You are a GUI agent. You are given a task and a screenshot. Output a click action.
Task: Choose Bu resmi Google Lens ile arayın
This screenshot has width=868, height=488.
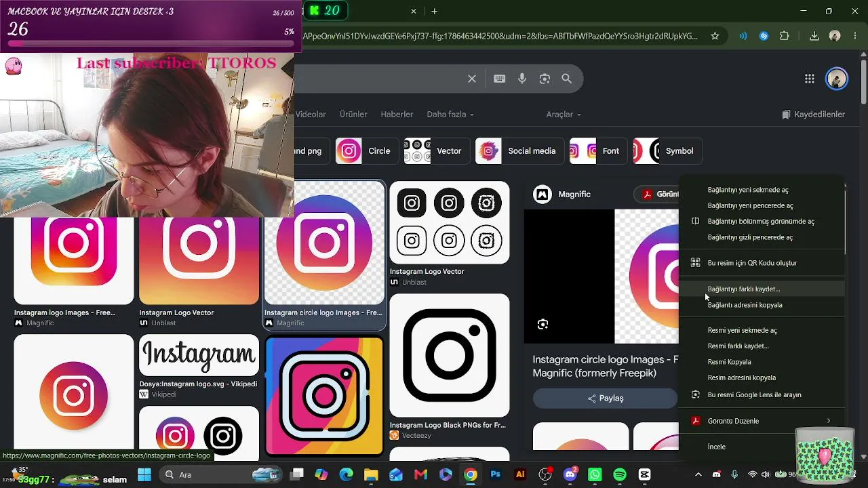(x=762, y=394)
